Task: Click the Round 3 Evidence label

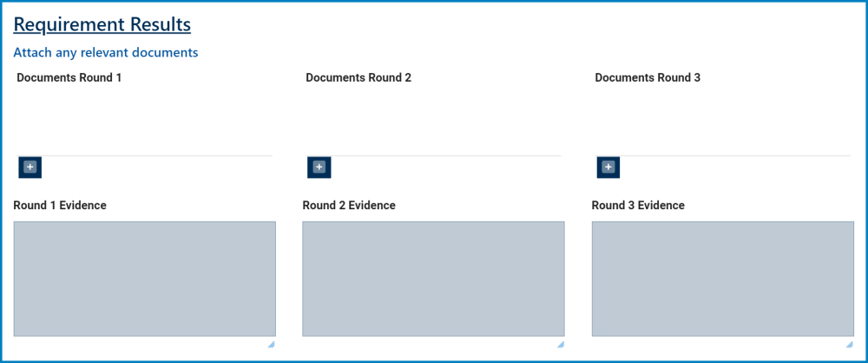Action: [638, 206]
